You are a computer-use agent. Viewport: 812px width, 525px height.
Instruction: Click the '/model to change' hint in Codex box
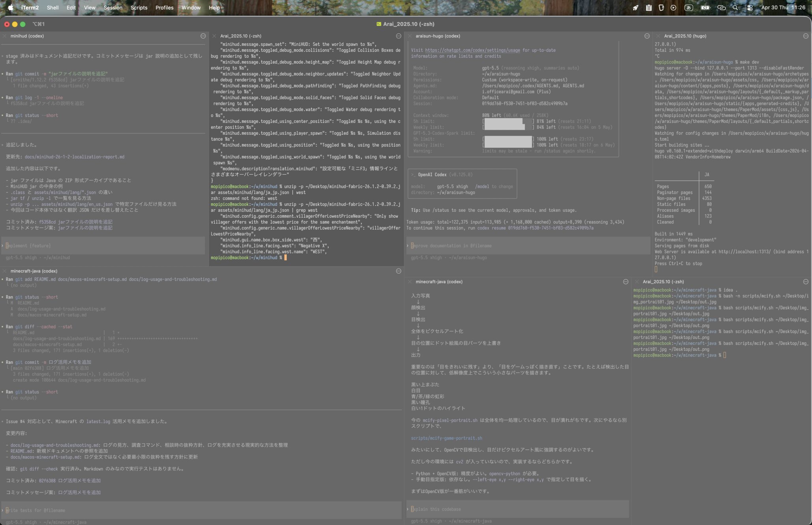point(494,186)
